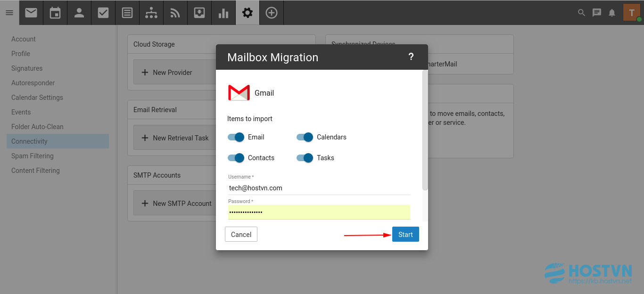The image size is (644, 294).
Task: Select Folder Auto-Clean in sidebar
Action: click(x=37, y=127)
